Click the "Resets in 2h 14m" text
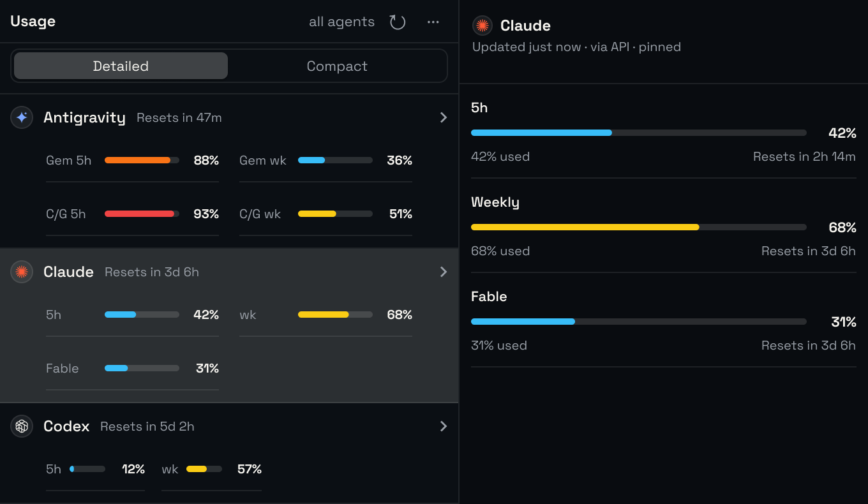Viewport: 868px width, 504px height. (804, 157)
